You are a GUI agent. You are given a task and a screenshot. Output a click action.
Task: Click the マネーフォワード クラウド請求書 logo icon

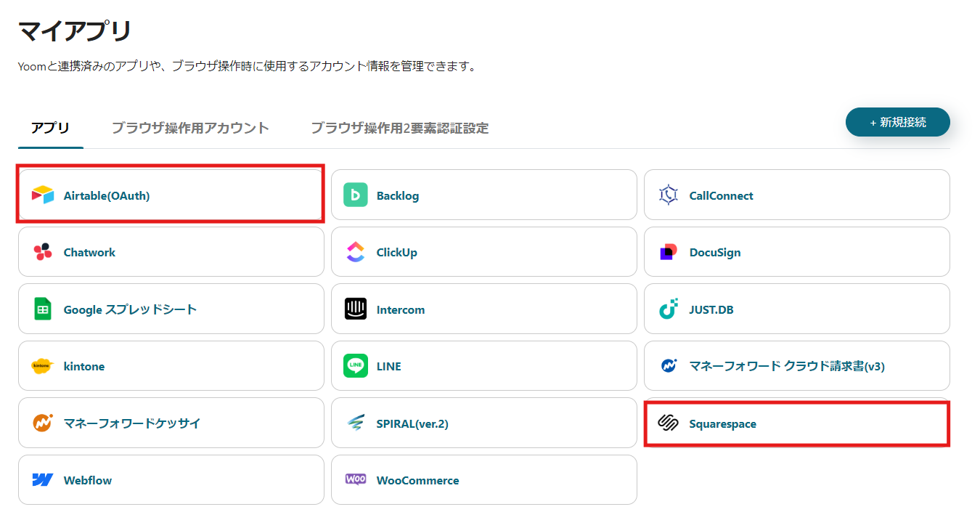point(669,365)
